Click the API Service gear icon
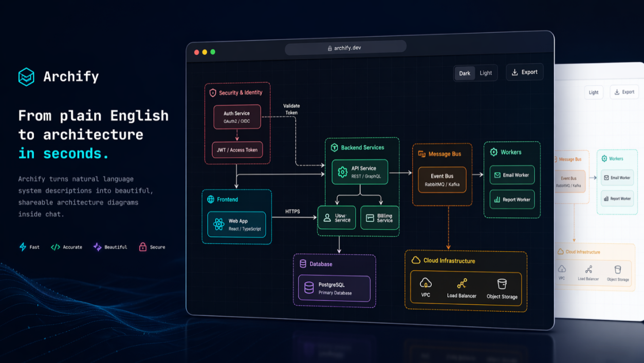644x363 pixels. coord(342,173)
